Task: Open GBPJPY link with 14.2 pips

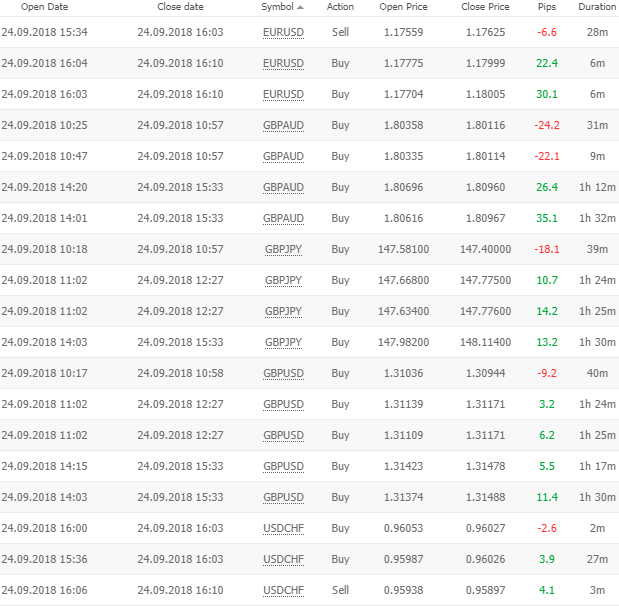Action: 283,311
